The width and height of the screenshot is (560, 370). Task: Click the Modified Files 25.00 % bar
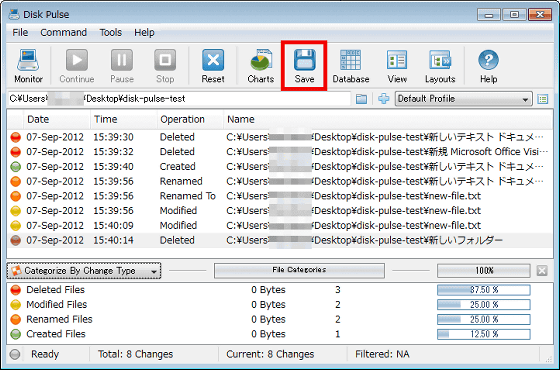pos(484,305)
